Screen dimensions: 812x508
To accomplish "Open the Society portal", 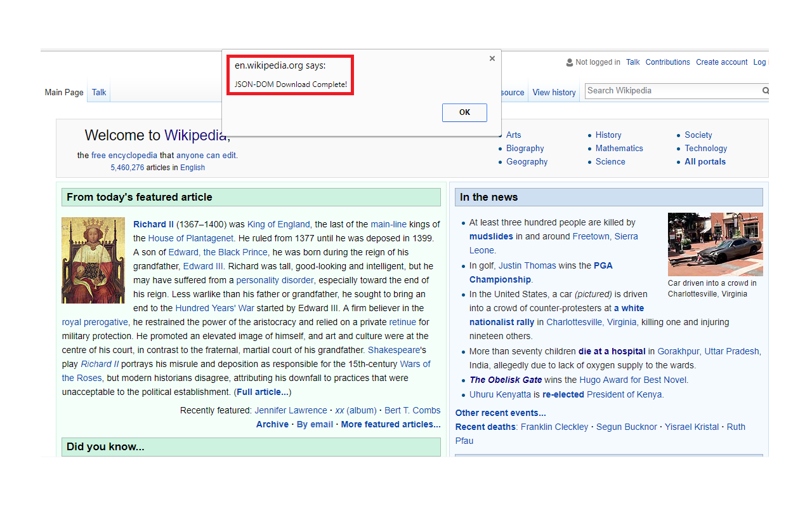I will pos(698,135).
